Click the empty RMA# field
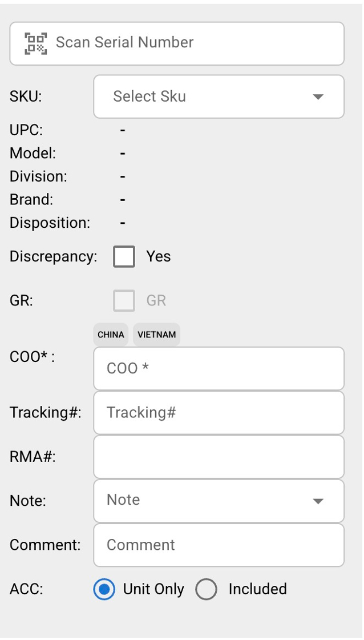Viewport: 364px width, 640px height. tap(219, 457)
